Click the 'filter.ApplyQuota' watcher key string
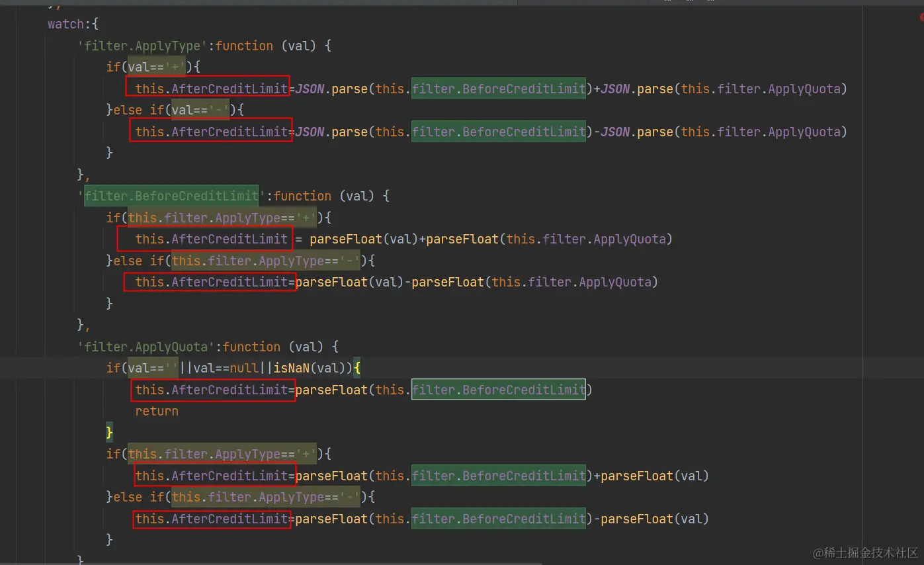The height and width of the screenshot is (565, 924). [x=146, y=347]
